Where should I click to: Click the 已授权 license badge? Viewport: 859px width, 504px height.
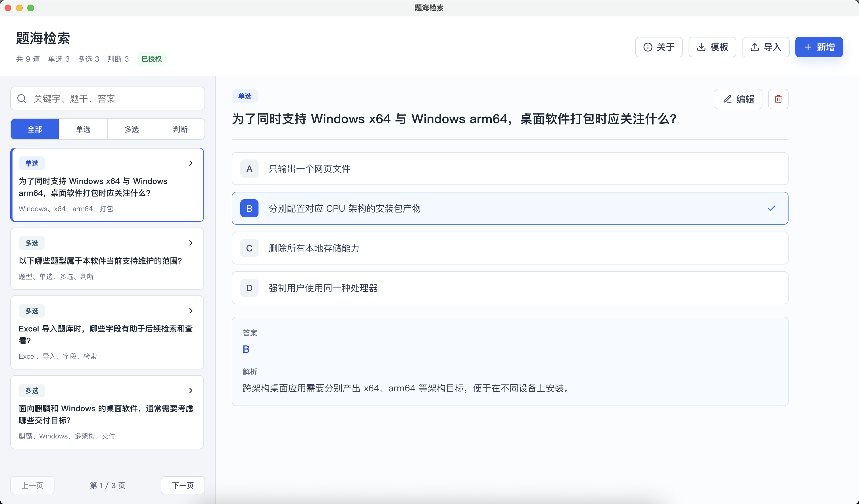point(151,59)
